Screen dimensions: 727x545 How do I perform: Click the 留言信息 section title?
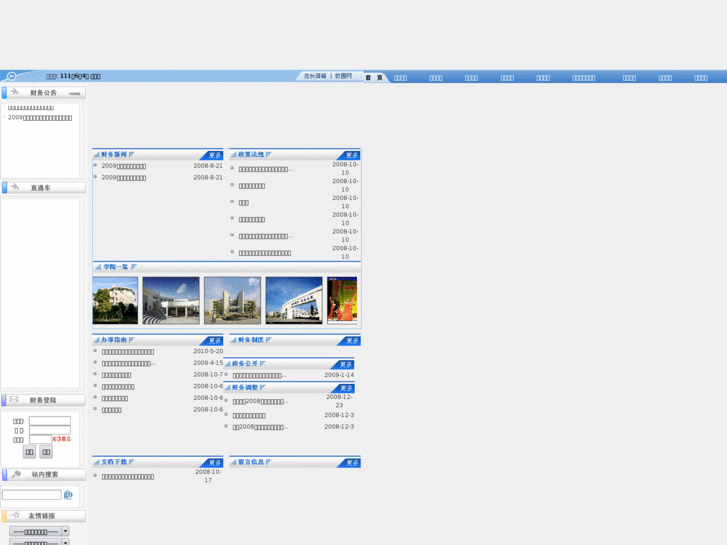tap(251, 462)
